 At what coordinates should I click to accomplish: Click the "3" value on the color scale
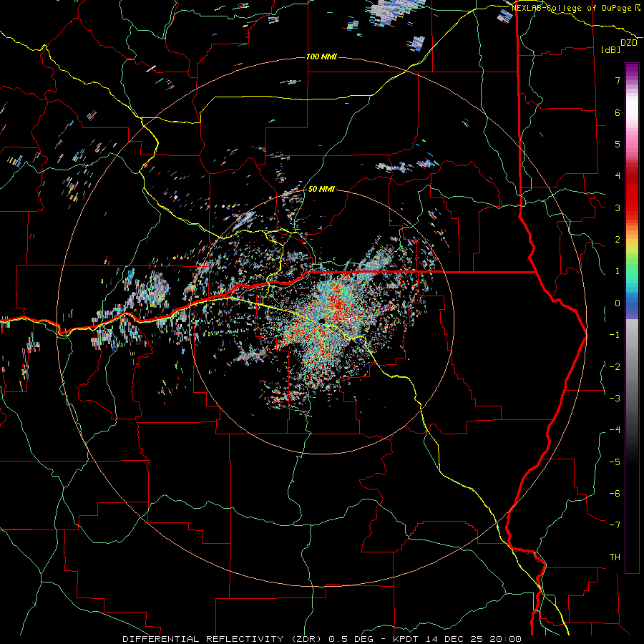pos(618,208)
